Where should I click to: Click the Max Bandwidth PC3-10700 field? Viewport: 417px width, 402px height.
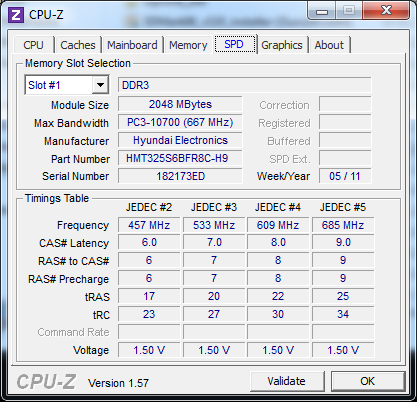180,122
